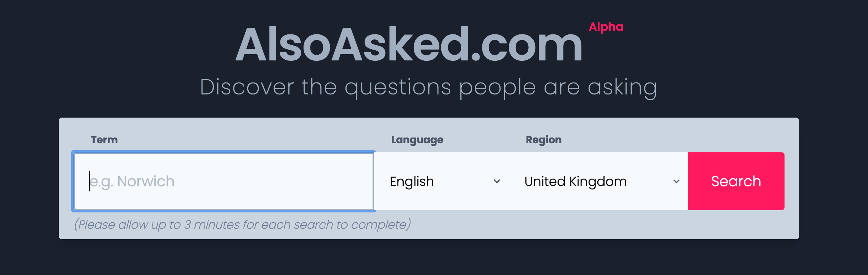The width and height of the screenshot is (868, 275).
Task: Click the e.g. Norwich placeholder text
Action: click(x=132, y=182)
